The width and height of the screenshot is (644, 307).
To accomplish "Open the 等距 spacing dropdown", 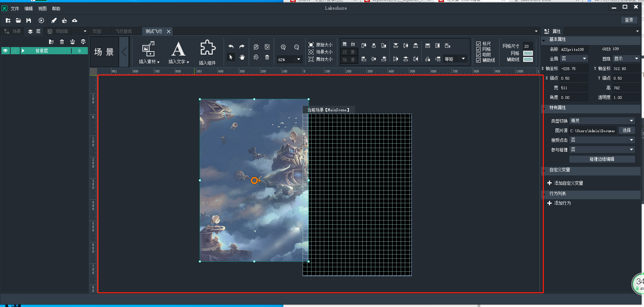I will point(455,59).
